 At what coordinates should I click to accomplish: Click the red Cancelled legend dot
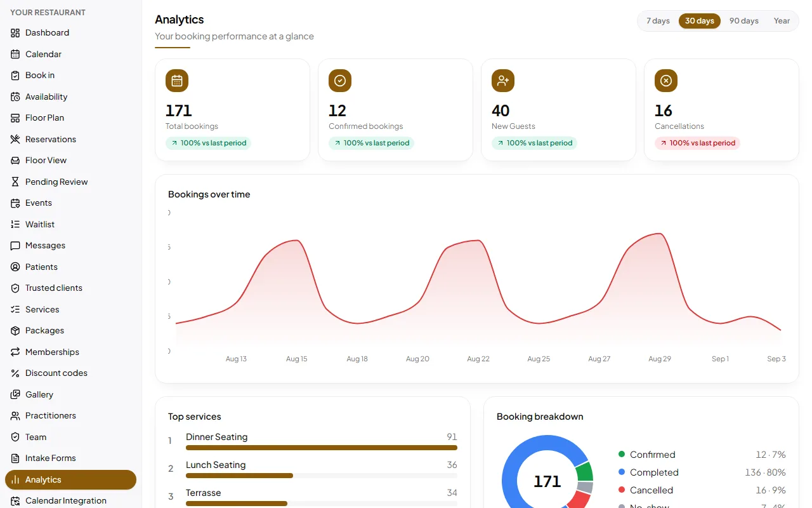[622, 490]
